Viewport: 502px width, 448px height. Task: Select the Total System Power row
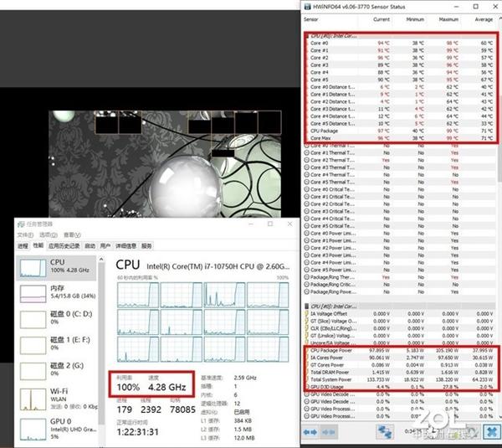pyautogui.click(x=400, y=379)
